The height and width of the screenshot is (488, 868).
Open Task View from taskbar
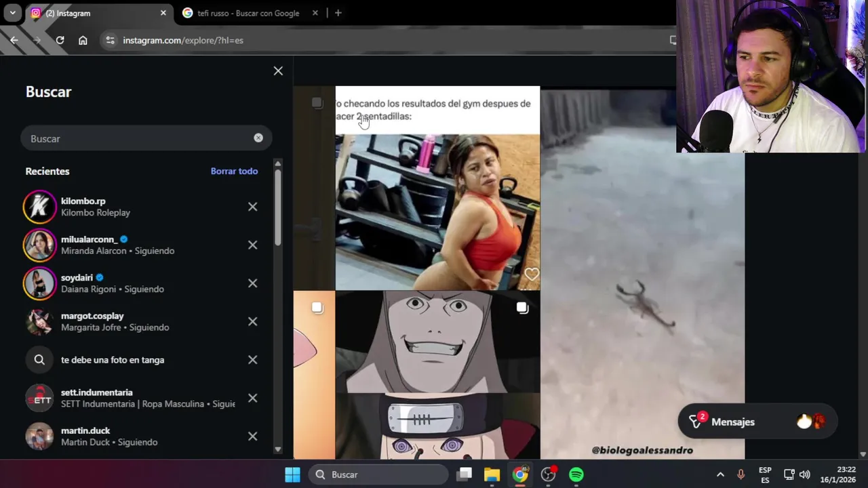tap(465, 474)
